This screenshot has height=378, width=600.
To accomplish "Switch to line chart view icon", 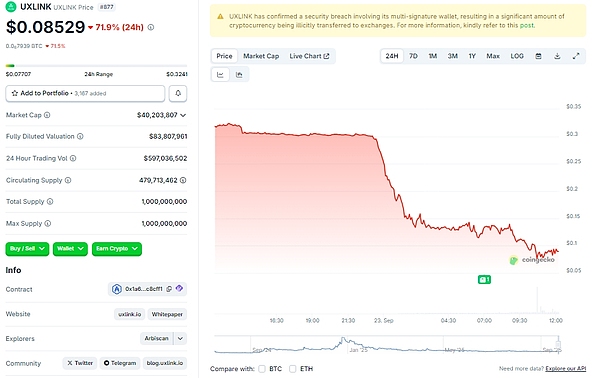I will point(220,75).
